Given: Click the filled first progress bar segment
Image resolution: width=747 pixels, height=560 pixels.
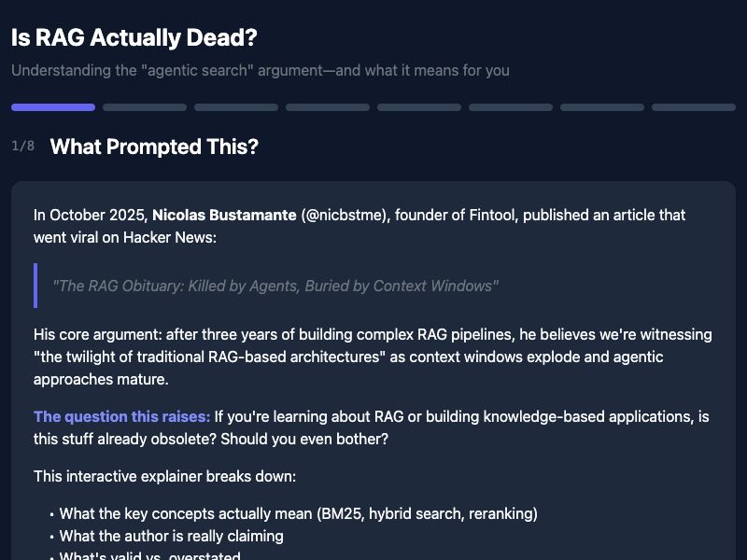Looking at the screenshot, I should point(52,107).
